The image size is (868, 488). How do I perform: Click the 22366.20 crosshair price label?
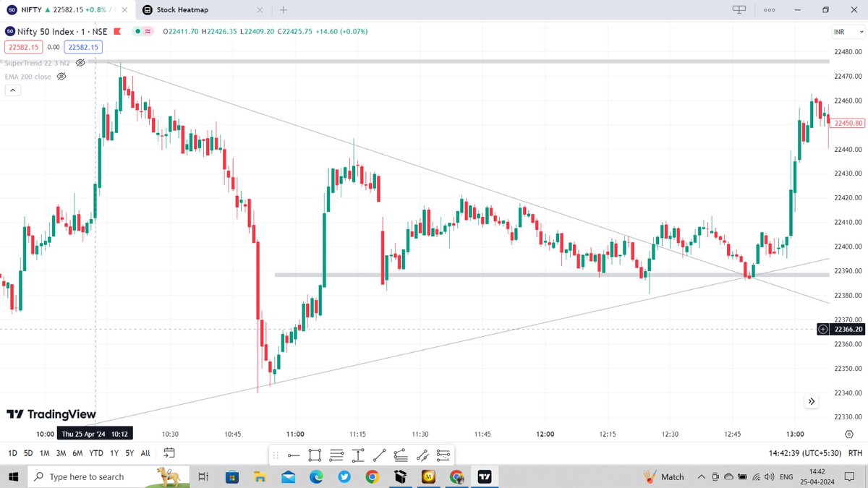click(x=848, y=329)
